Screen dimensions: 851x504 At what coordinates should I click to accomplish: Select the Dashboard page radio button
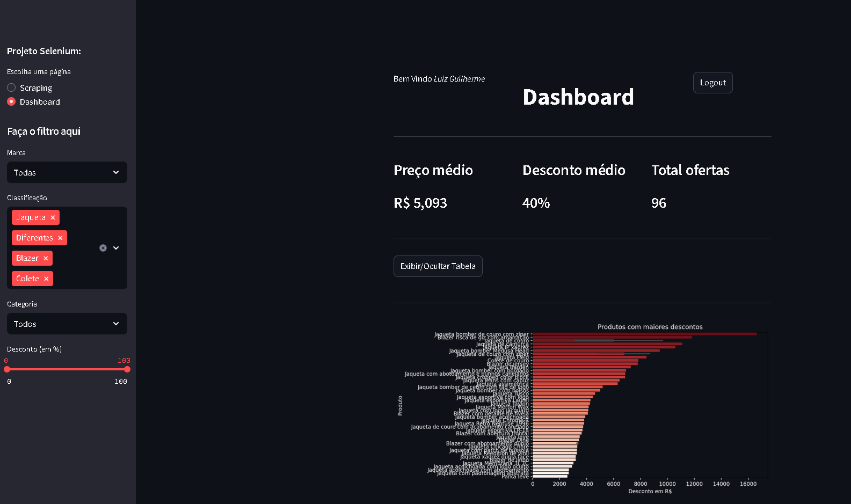[11, 101]
